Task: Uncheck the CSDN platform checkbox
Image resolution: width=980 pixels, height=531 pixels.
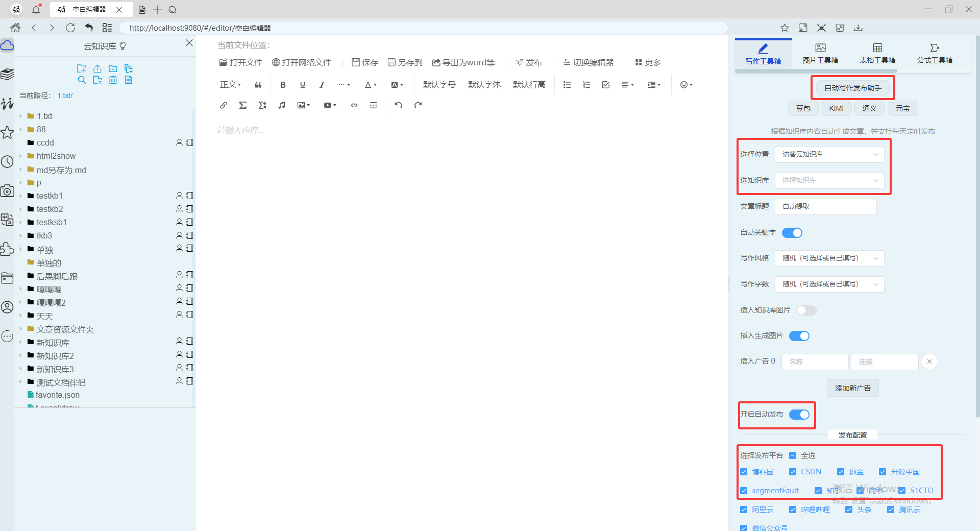Action: tap(793, 472)
